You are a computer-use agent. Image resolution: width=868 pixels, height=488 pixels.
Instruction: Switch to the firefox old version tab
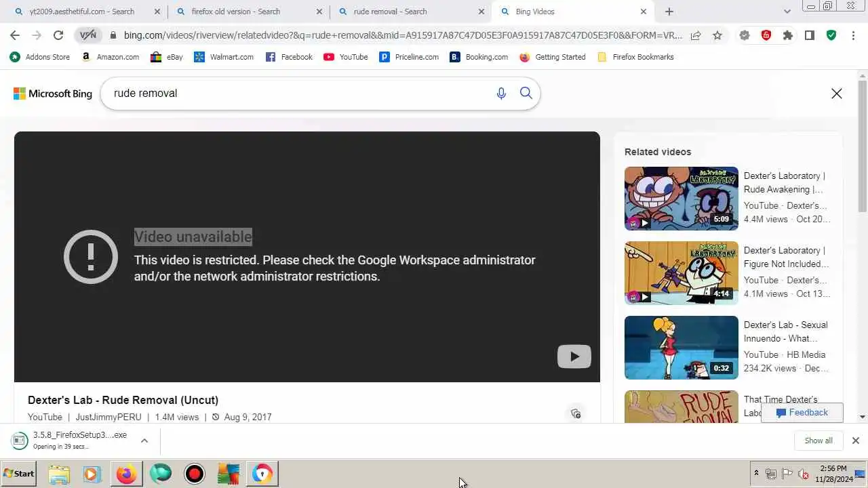click(x=243, y=12)
